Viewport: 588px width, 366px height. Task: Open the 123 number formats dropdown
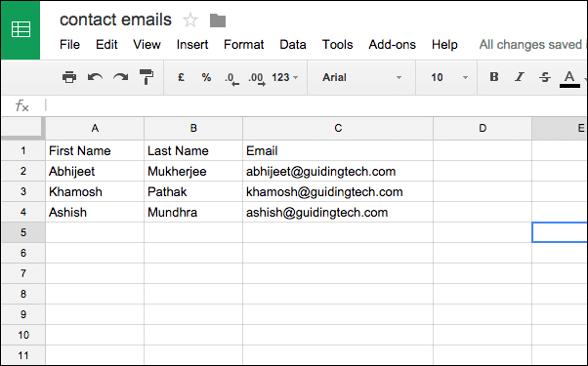[x=284, y=77]
